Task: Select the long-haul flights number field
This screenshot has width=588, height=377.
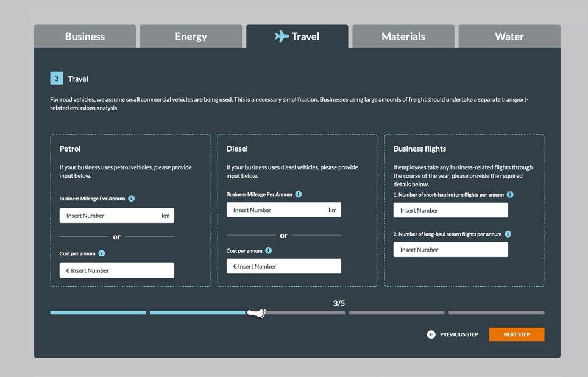Action: (450, 249)
